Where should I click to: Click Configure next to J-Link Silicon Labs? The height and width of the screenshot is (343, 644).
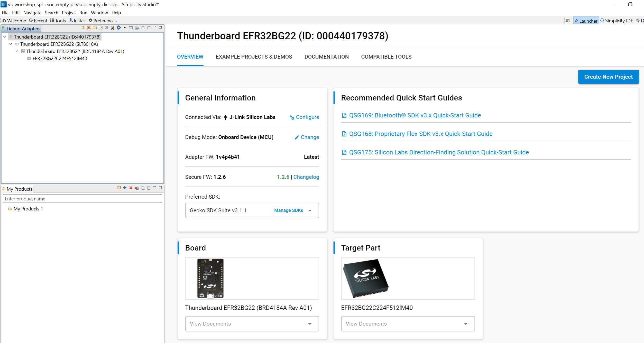[x=304, y=117]
